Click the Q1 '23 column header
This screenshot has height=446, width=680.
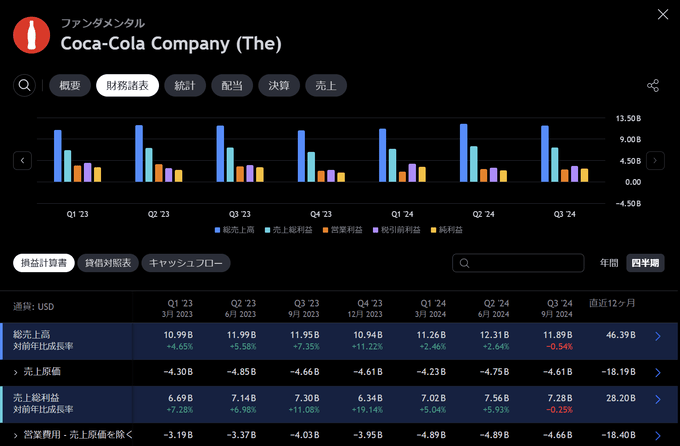[177, 308]
